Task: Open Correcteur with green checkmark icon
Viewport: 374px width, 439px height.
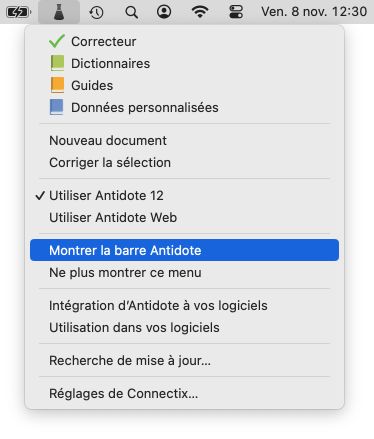Action: pos(184,42)
